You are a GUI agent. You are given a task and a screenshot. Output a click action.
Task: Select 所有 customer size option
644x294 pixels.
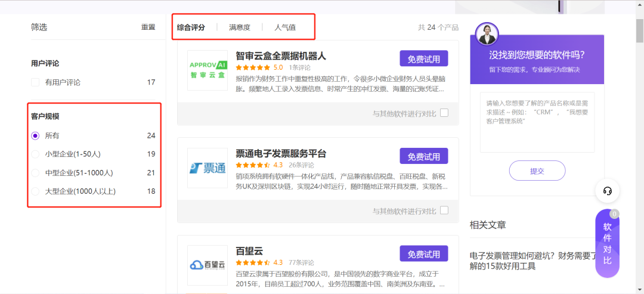(x=35, y=135)
